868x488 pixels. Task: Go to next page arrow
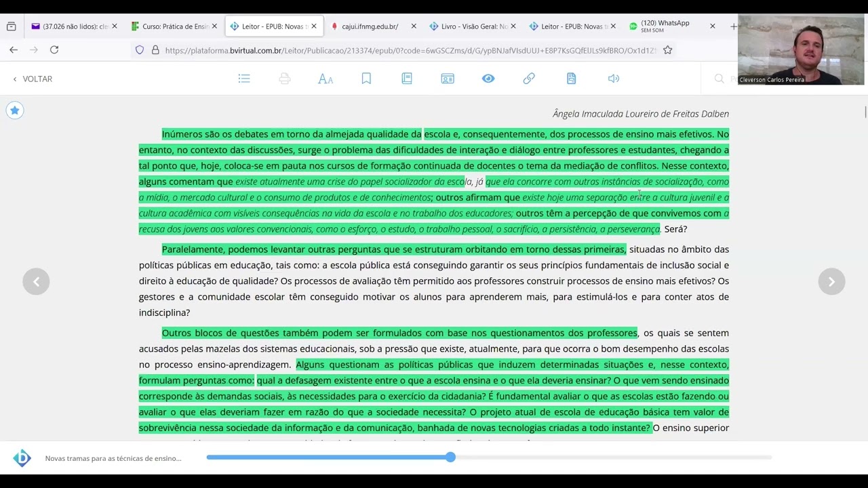pos(831,281)
